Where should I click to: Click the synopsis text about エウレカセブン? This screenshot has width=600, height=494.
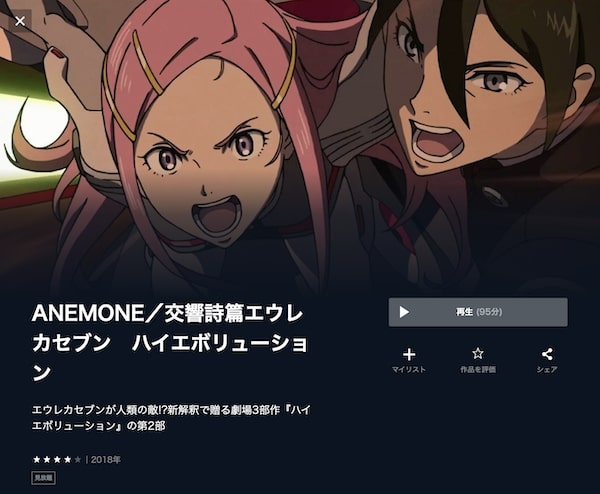tap(171, 418)
